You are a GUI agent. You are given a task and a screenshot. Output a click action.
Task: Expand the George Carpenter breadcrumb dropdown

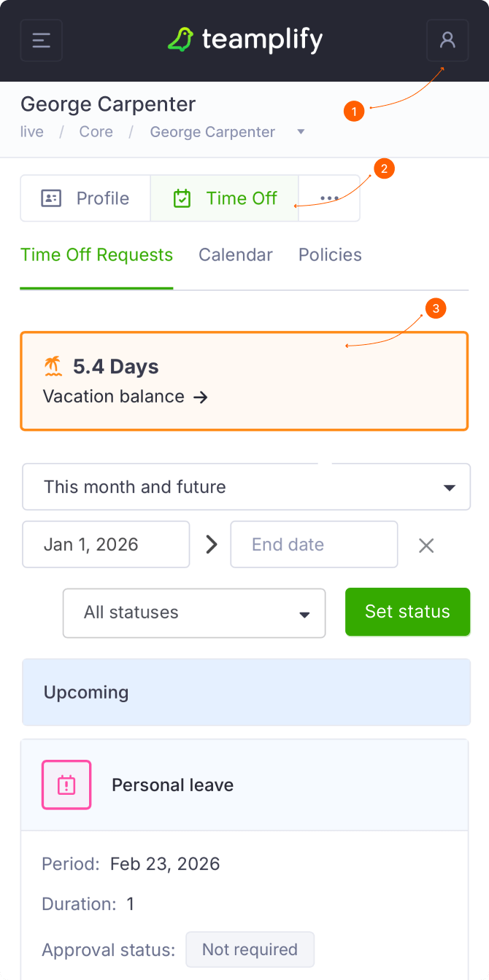coord(301,132)
